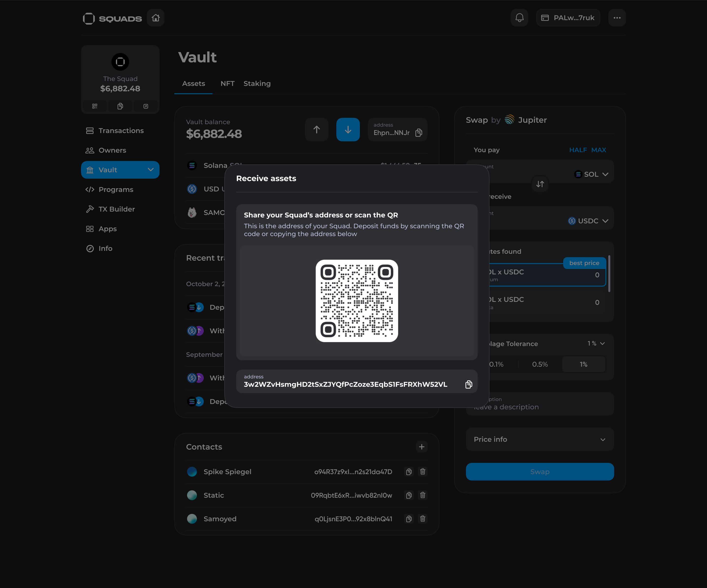This screenshot has height=588, width=707.
Task: Switch to the Staking tab
Action: (257, 83)
